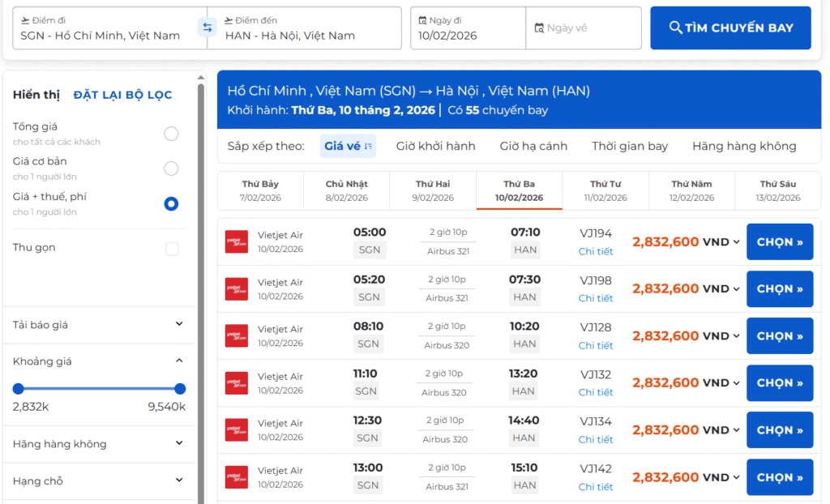This screenshot has height=504, width=830.
Task: Open Chi tiết for flight VJ198
Action: (x=596, y=298)
